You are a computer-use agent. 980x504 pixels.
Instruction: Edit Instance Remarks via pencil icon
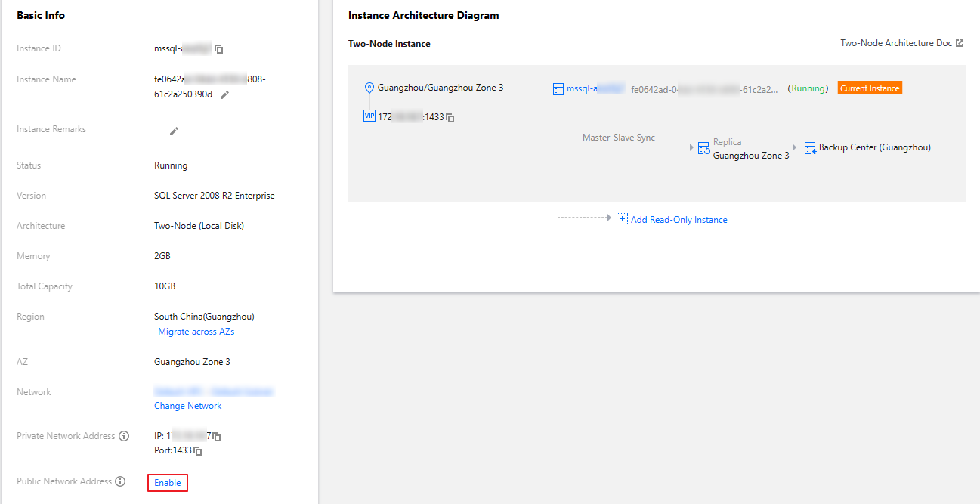point(174,130)
